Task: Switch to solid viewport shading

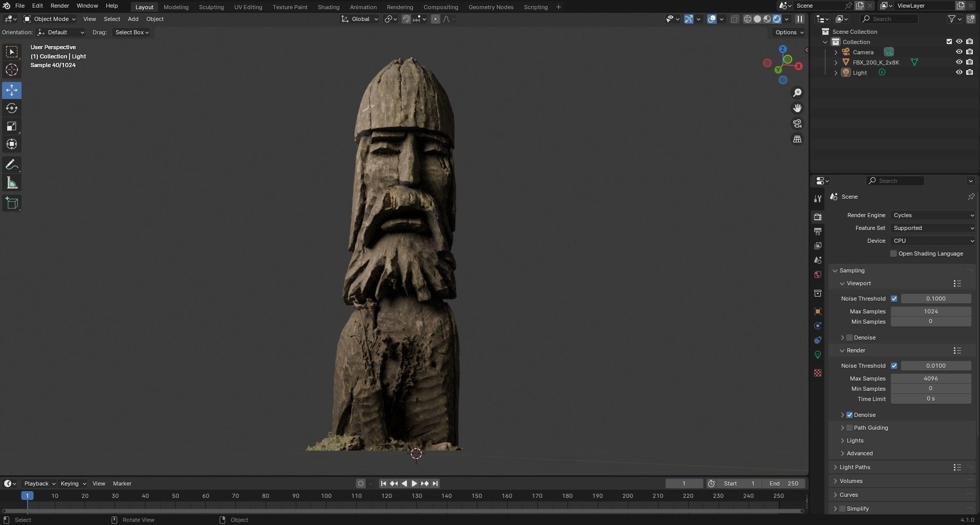Action: (757, 19)
